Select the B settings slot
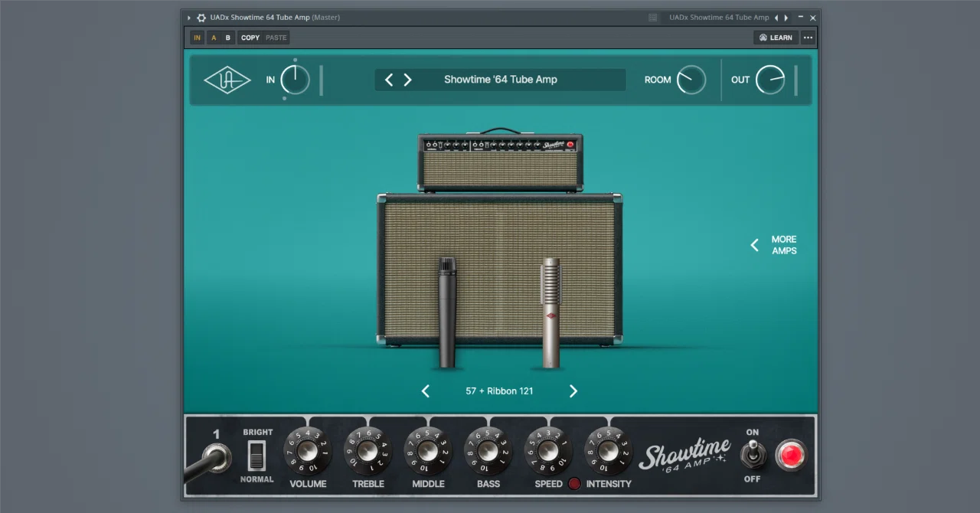The height and width of the screenshot is (513, 980). (227, 38)
